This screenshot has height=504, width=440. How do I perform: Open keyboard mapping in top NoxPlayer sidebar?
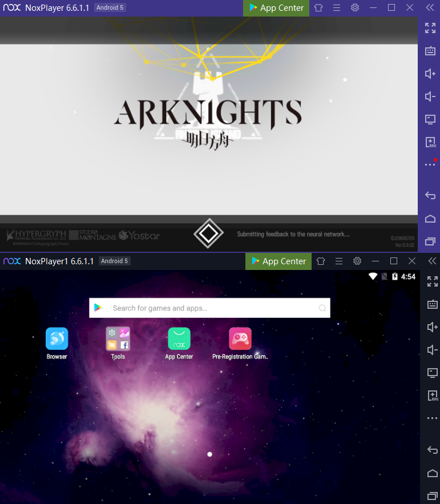tap(430, 51)
